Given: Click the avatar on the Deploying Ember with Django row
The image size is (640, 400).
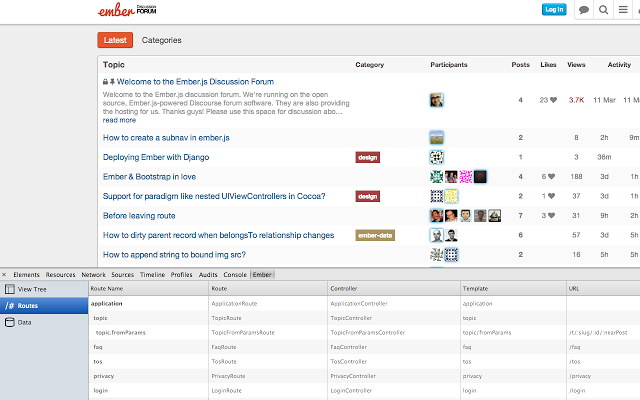Looking at the screenshot, I should pyautogui.click(x=437, y=157).
